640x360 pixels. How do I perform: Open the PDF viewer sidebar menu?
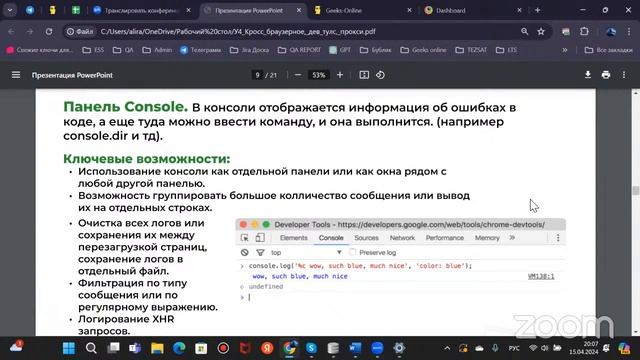point(16,75)
